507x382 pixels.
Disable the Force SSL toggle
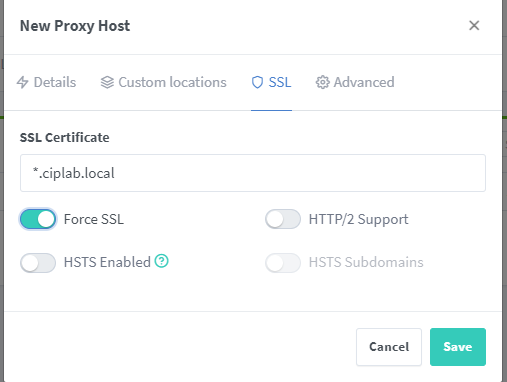pos(38,219)
